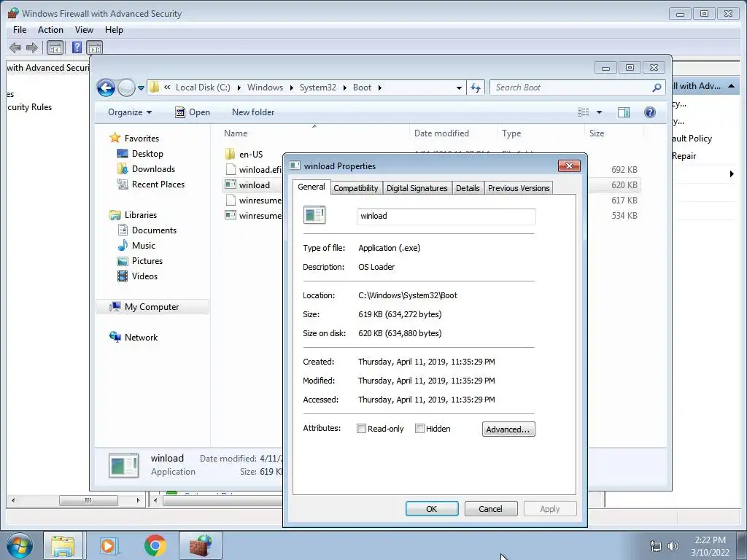Switch to the Previous Versions tab
Viewport: 747px width, 560px height.
(x=519, y=188)
